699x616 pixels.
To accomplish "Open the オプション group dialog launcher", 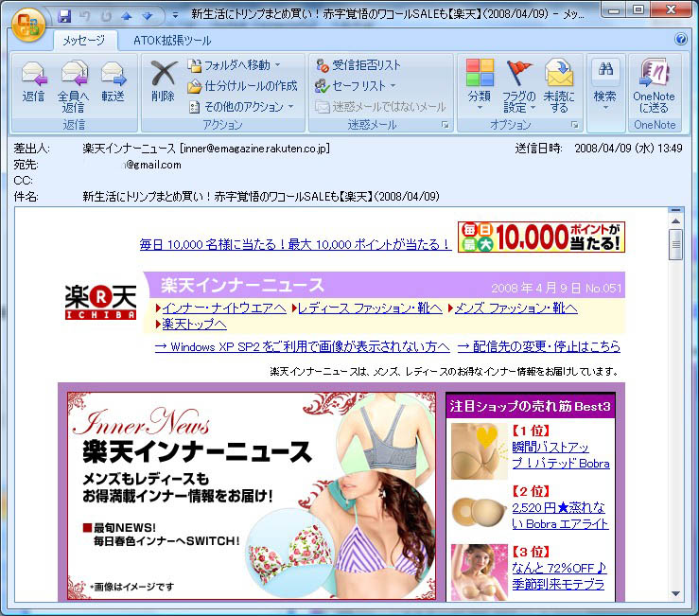I will [x=575, y=125].
